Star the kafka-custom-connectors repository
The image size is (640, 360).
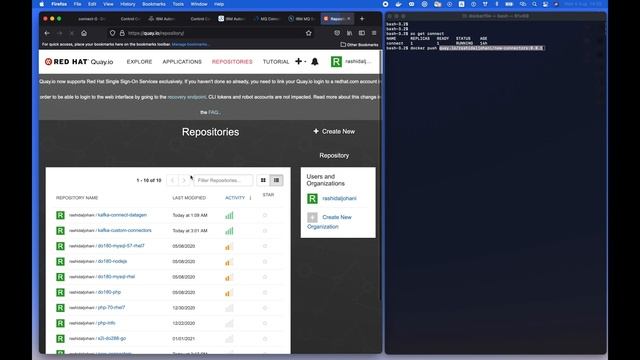pyautogui.click(x=265, y=231)
